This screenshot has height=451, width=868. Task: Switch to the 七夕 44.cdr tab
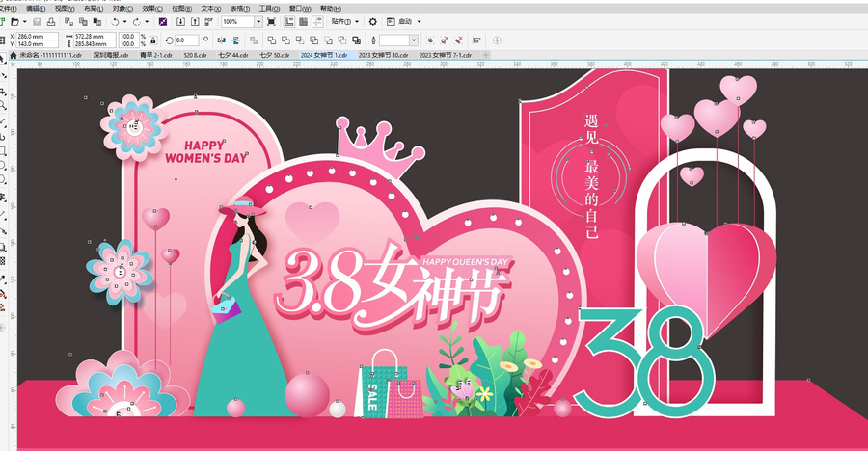(232, 55)
